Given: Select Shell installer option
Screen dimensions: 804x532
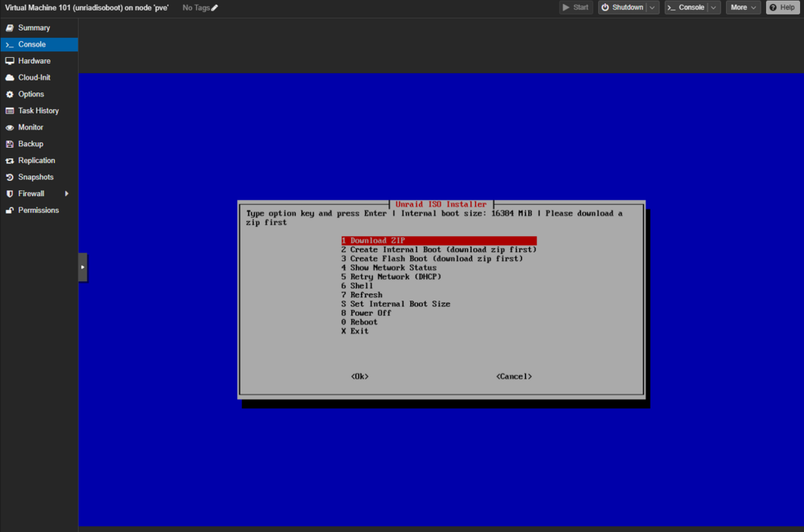Looking at the screenshot, I should tap(358, 286).
